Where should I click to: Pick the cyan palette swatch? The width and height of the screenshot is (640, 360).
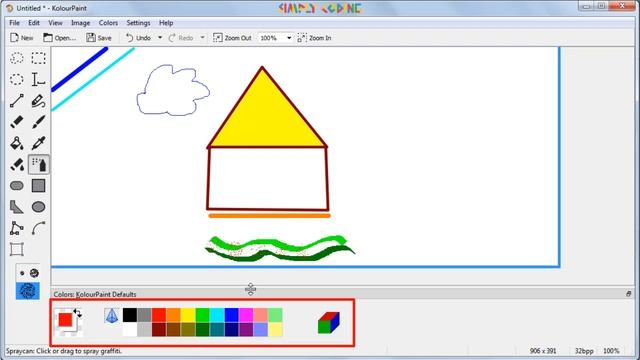pyautogui.click(x=217, y=315)
